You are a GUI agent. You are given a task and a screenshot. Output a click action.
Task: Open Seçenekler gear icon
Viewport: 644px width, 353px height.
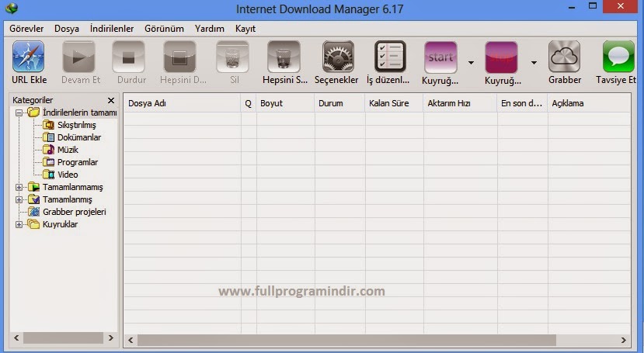338,57
